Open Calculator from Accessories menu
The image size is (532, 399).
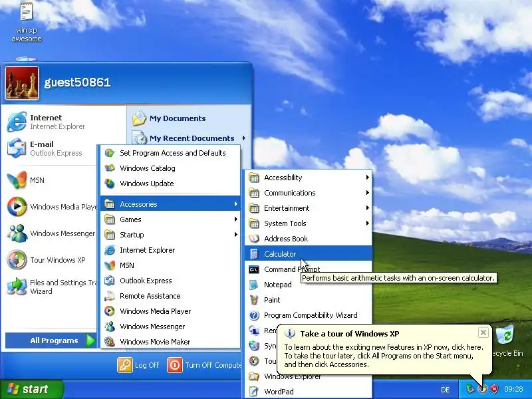point(308,254)
